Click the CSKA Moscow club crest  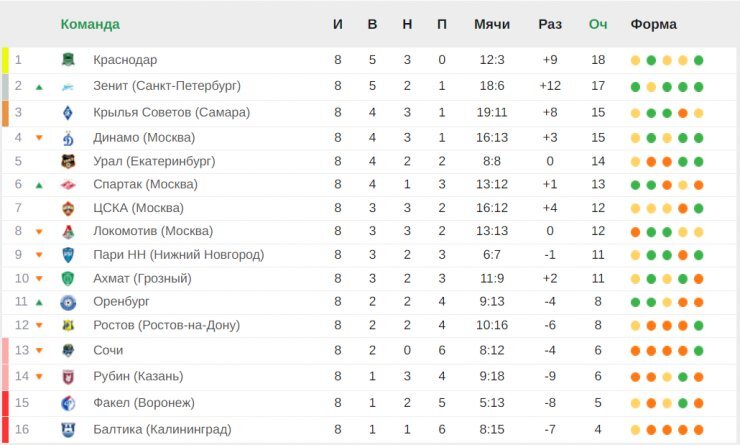68,208
